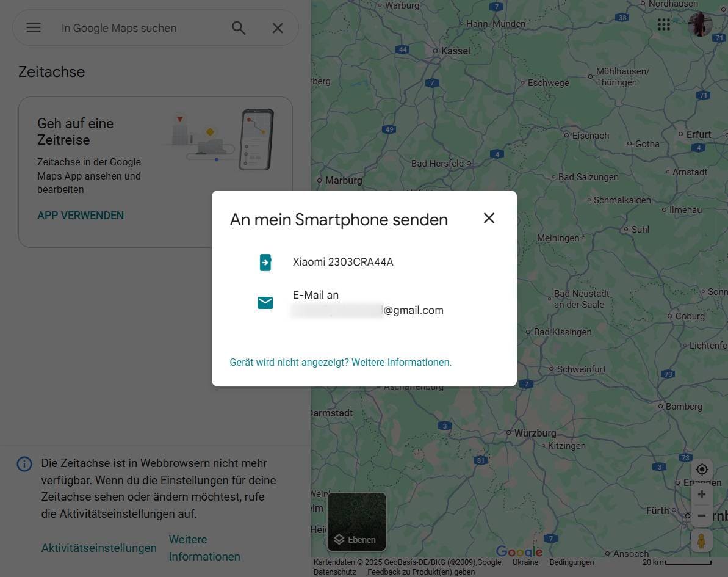Open the Ebenen layers thumbnail

coord(356,521)
